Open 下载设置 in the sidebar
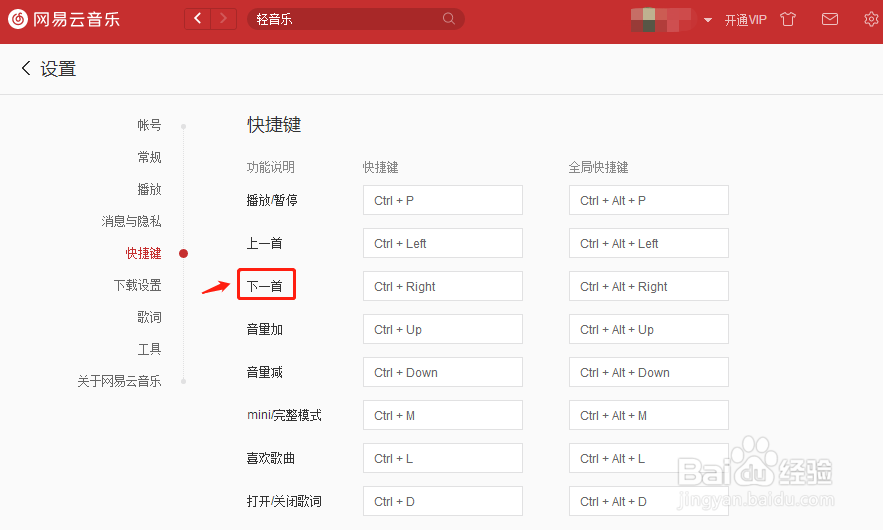The height and width of the screenshot is (530, 883). pyautogui.click(x=137, y=286)
